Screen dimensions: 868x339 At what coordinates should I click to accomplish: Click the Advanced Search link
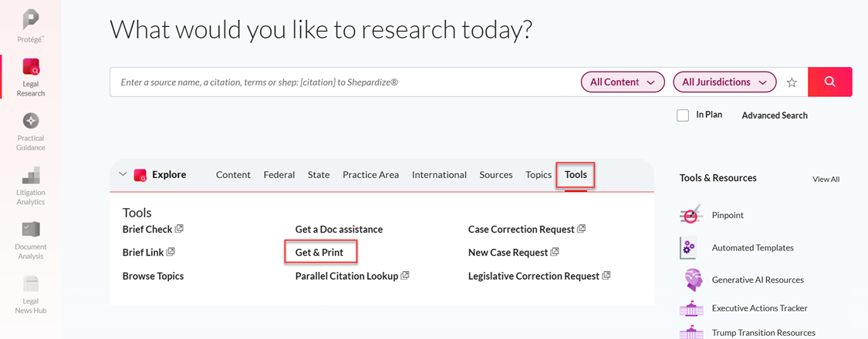click(x=775, y=116)
